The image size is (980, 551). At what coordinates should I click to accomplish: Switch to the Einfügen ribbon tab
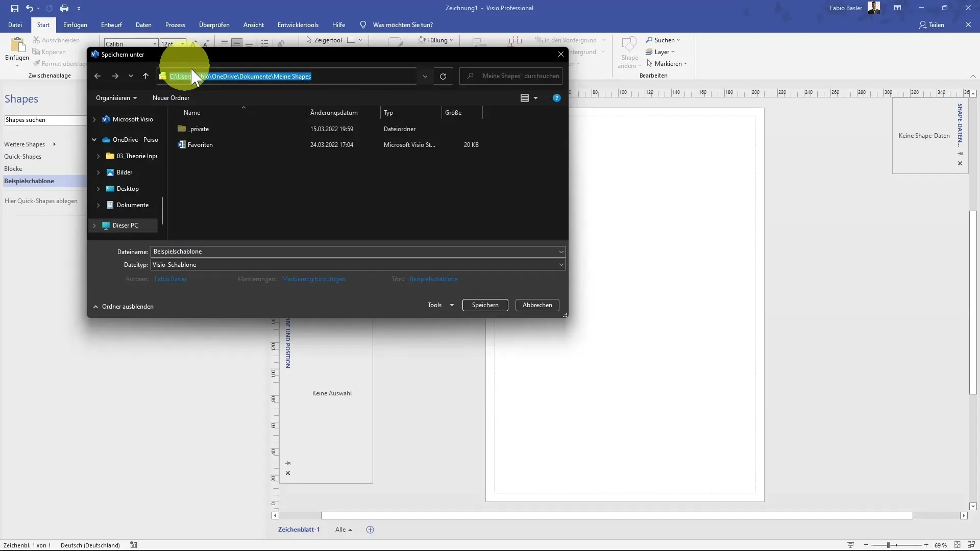[x=75, y=24]
